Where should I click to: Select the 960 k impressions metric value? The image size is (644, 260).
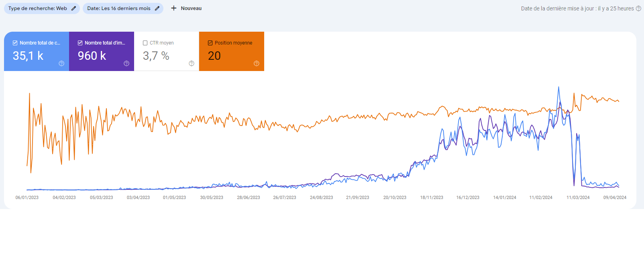[x=92, y=56]
